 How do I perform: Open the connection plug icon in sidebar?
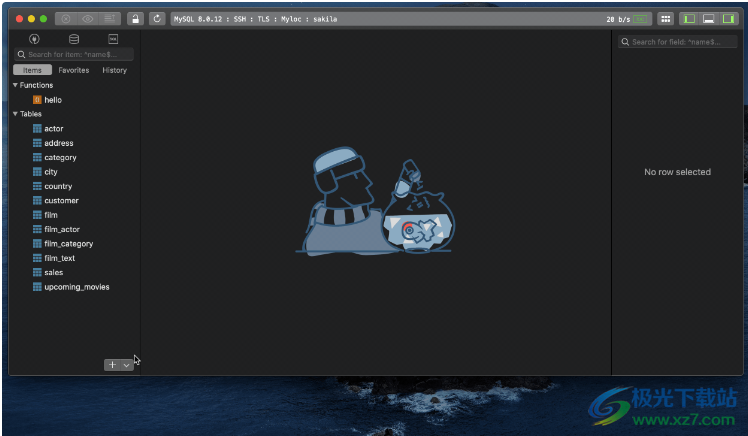click(35, 39)
